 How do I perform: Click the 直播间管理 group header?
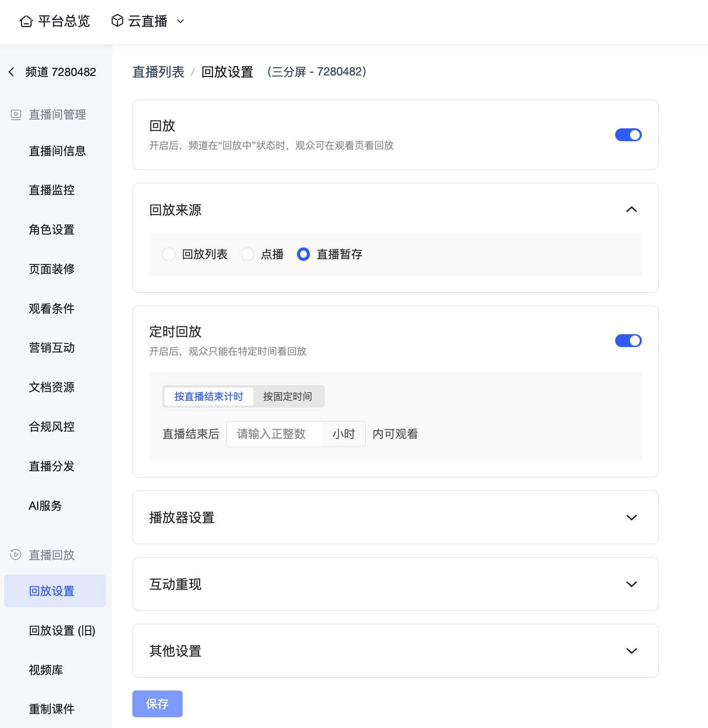57,114
